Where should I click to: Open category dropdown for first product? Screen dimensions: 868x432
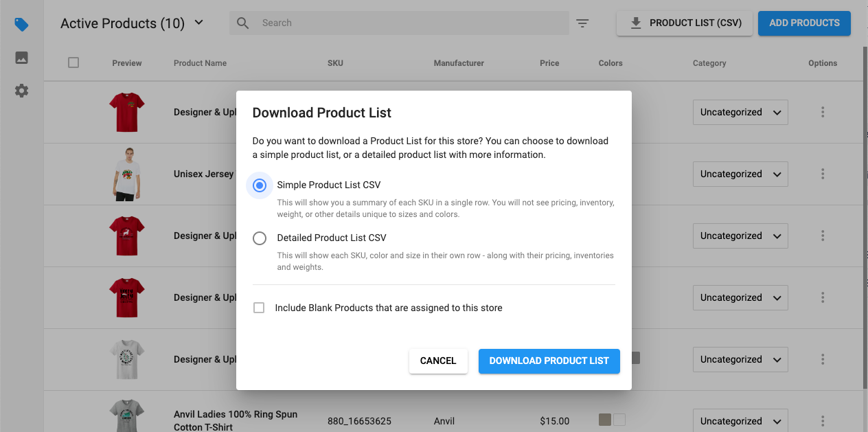pos(740,113)
